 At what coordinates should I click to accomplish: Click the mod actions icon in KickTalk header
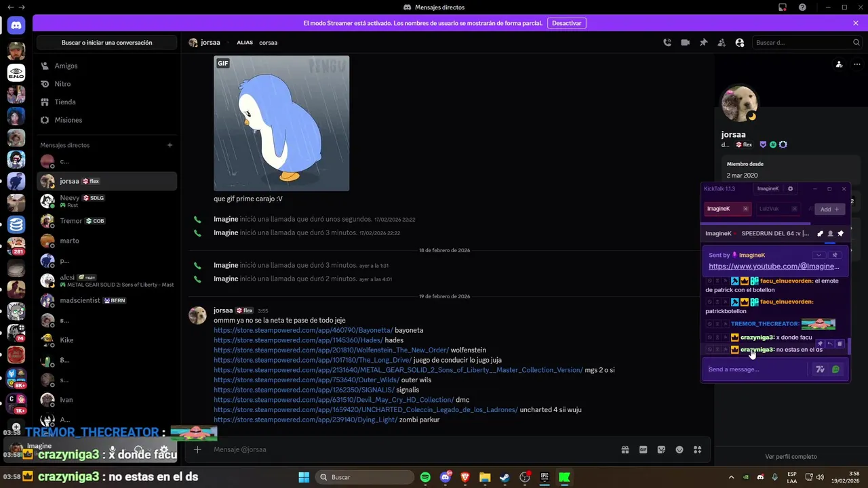coord(820,233)
